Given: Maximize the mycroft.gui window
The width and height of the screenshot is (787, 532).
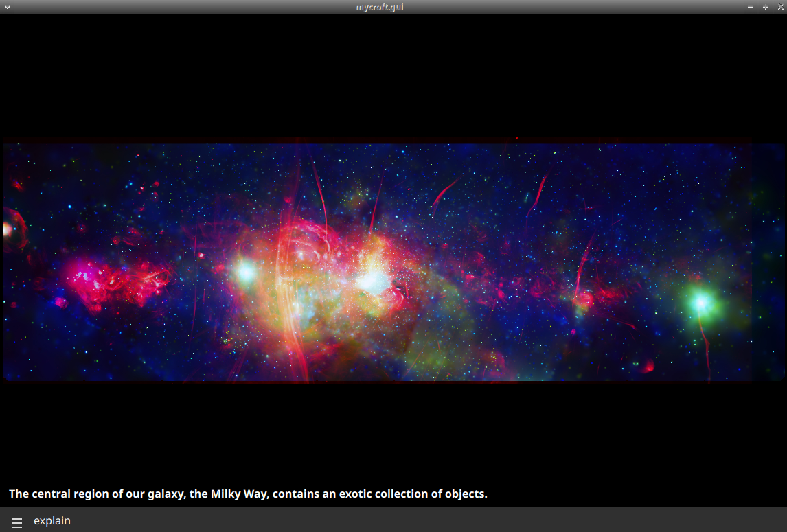Looking at the screenshot, I should coord(766,7).
